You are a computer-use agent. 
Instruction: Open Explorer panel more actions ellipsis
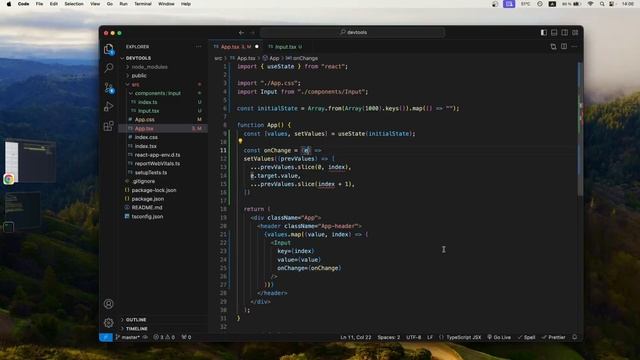199,47
